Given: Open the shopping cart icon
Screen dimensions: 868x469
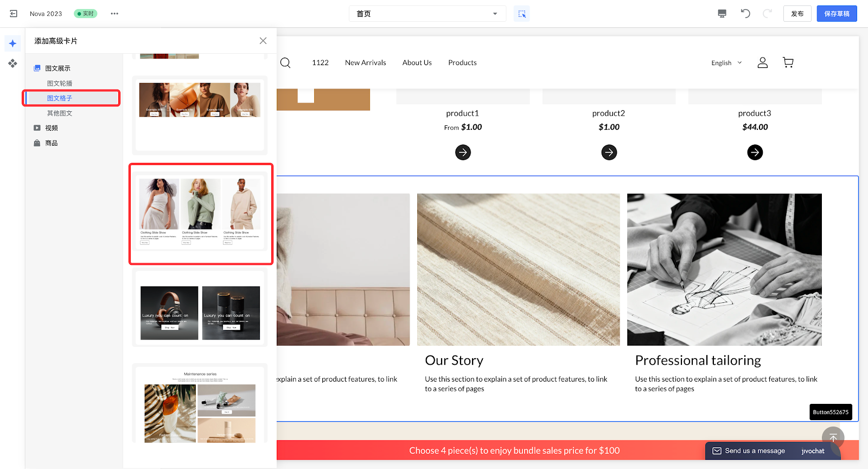Looking at the screenshot, I should 788,62.
